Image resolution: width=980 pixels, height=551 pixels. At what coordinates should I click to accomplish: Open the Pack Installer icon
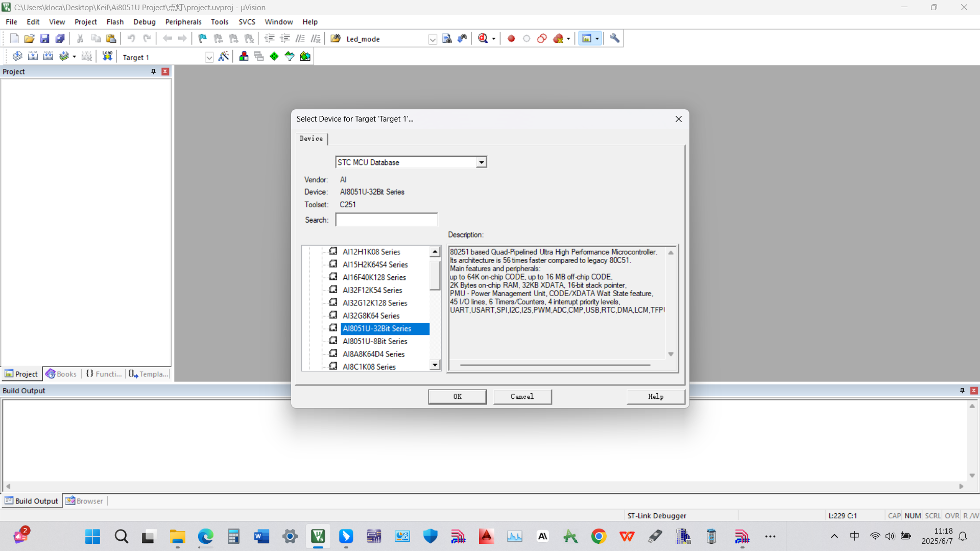coord(305,56)
